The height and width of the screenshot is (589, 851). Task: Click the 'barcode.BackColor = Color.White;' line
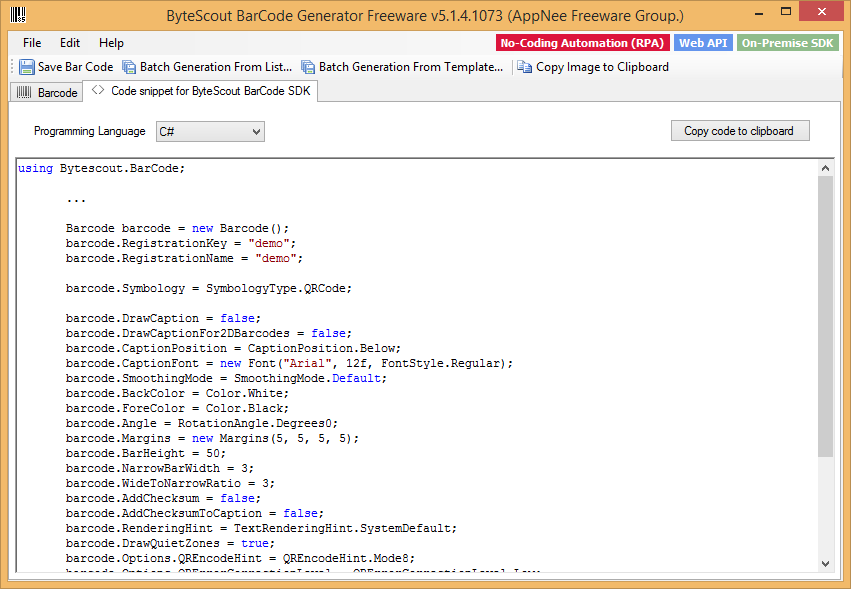click(177, 393)
